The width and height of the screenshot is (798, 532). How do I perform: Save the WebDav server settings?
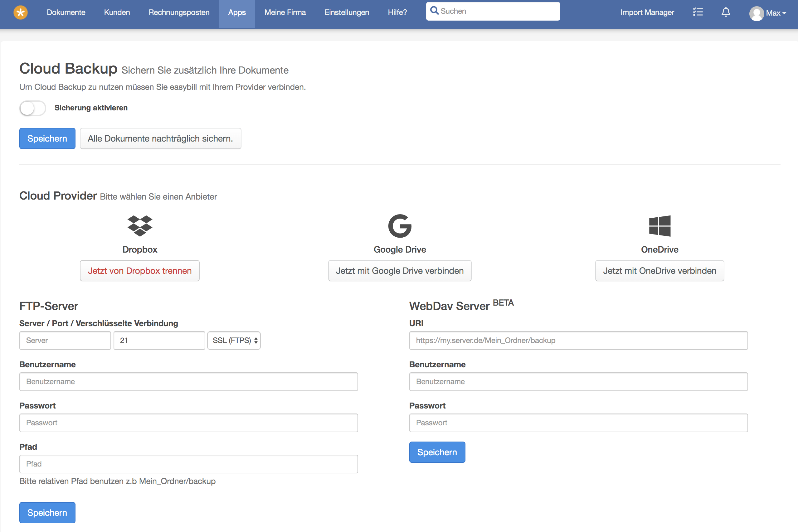[437, 452]
